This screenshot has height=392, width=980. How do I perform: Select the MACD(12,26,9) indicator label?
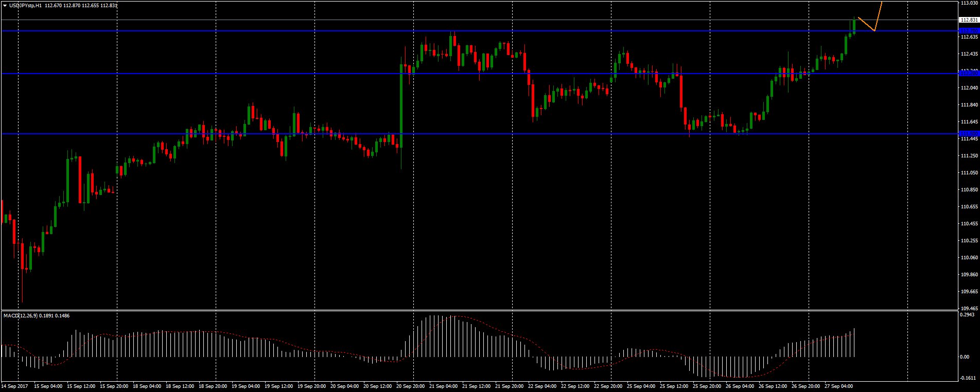(20, 315)
